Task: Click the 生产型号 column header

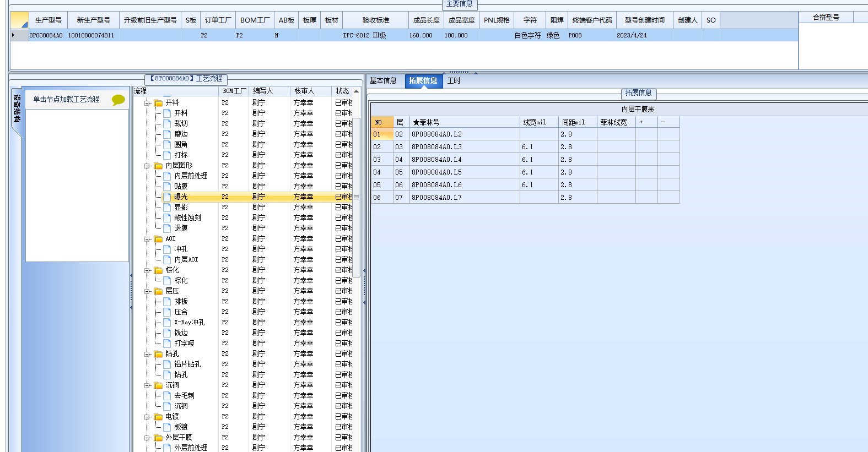Action: 48,20
